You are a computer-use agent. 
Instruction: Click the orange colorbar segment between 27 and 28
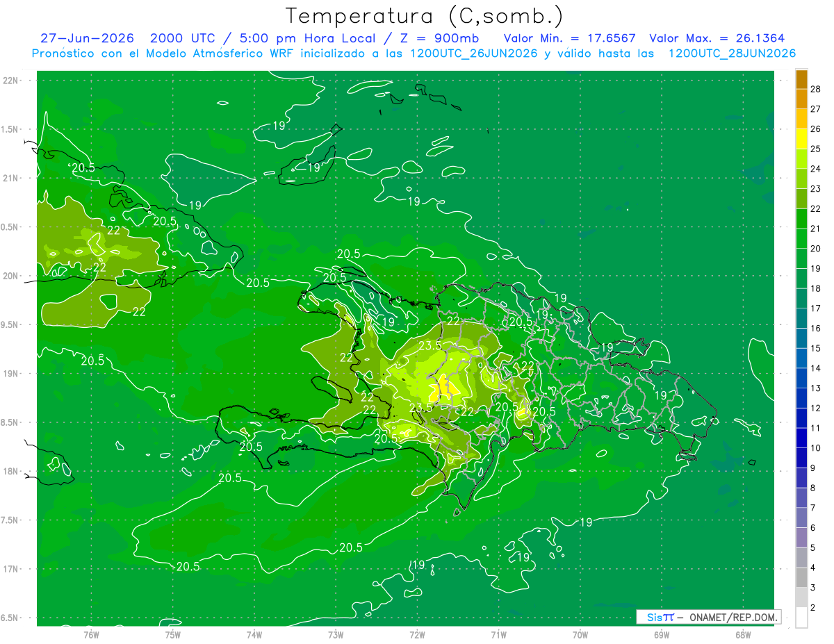pos(801,99)
